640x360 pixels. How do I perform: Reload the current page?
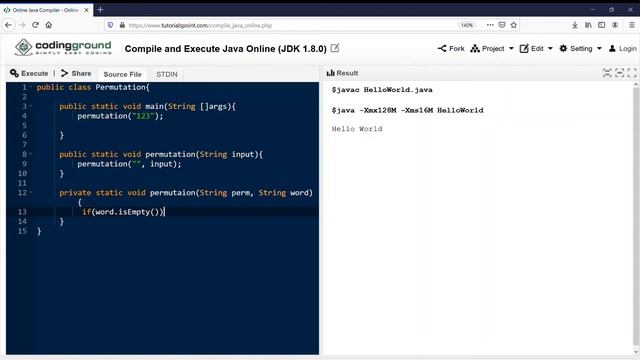point(36,25)
